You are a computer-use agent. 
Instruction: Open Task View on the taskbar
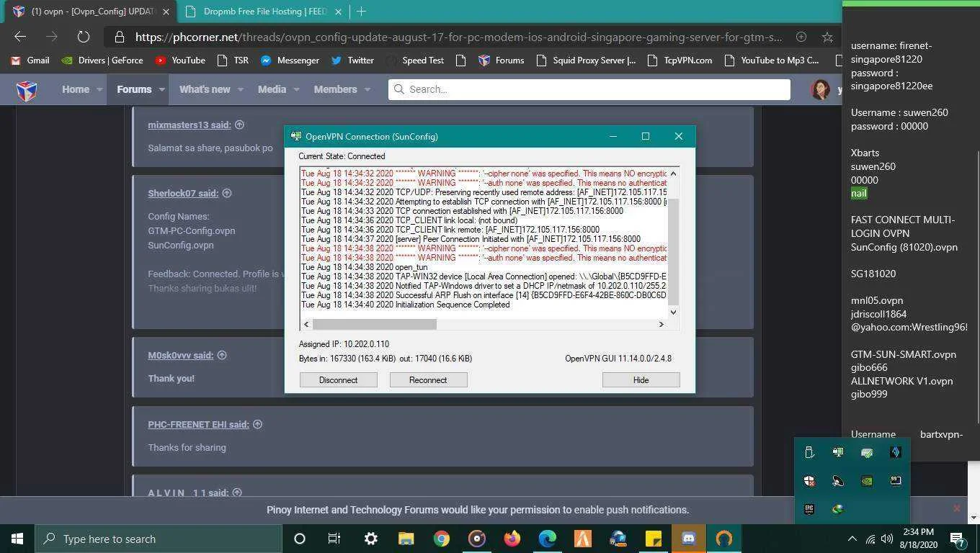click(334, 539)
